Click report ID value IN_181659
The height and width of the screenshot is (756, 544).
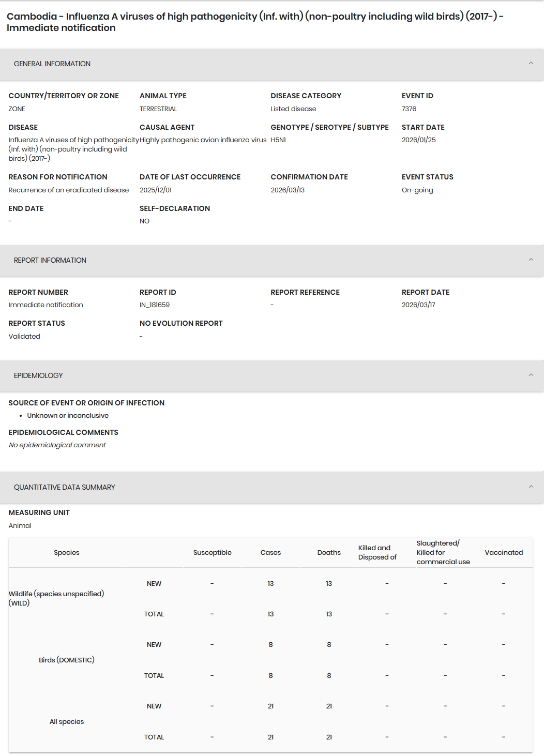(x=155, y=305)
